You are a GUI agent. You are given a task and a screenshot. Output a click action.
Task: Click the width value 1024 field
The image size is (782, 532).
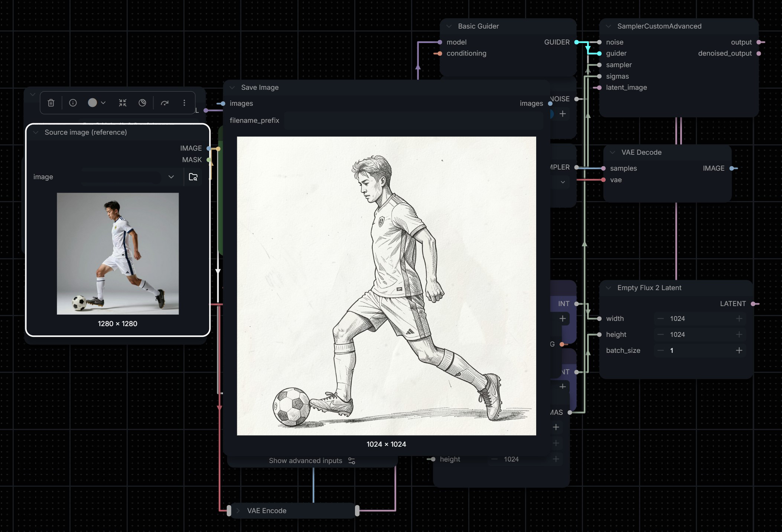(700, 319)
